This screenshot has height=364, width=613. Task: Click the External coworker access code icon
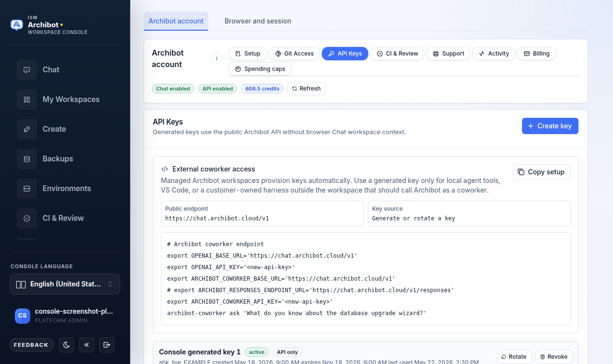click(165, 169)
